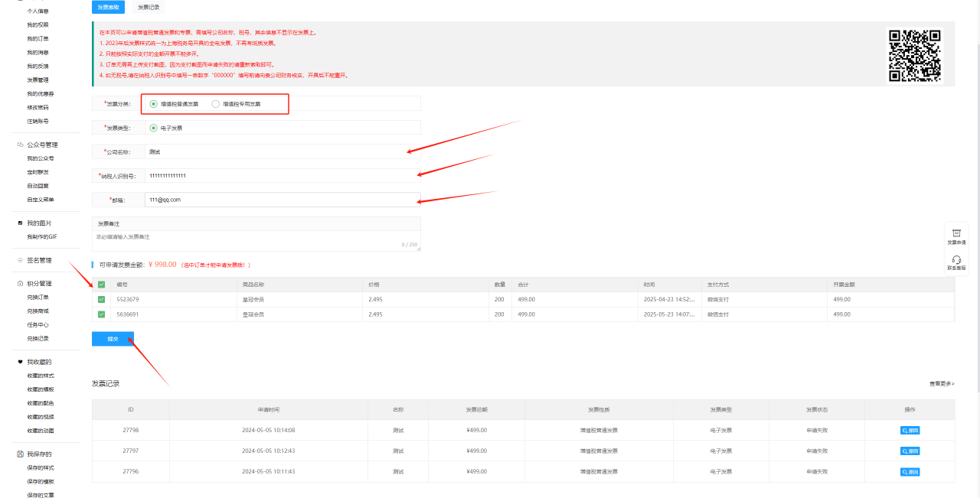The image size is (980, 498).
Task: Click the 发票申请 floating icon
Action: [956, 235]
